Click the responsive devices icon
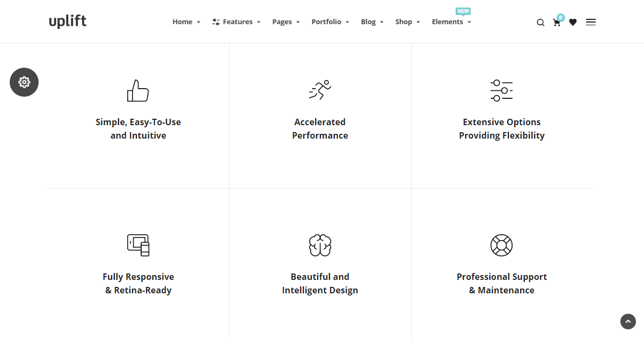Screen dimensions: 644x339 pos(138,245)
